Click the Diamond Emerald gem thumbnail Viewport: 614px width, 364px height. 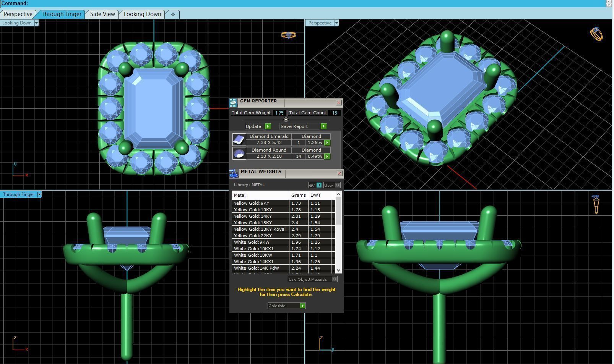pos(239,139)
